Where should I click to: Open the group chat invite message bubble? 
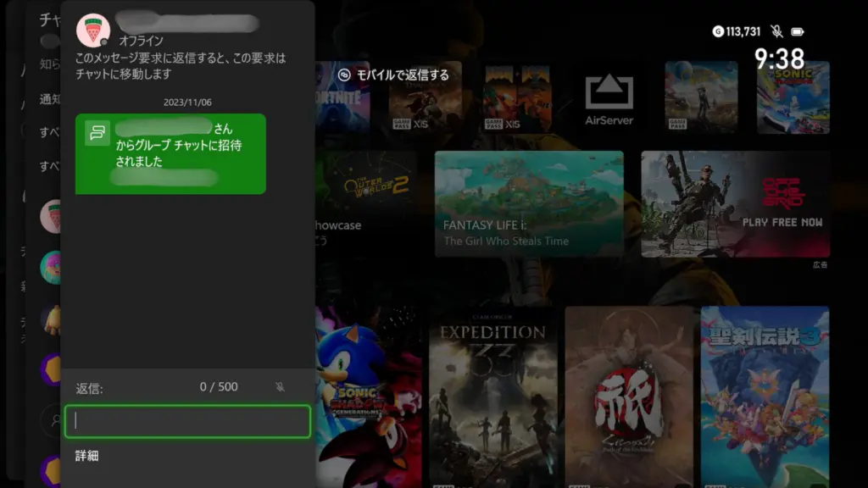[170, 153]
